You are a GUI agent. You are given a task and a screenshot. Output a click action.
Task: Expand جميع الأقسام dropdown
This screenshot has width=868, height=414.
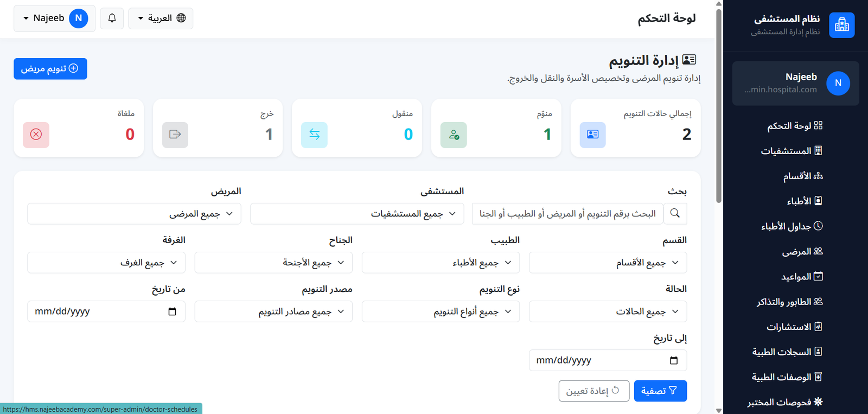coord(608,263)
